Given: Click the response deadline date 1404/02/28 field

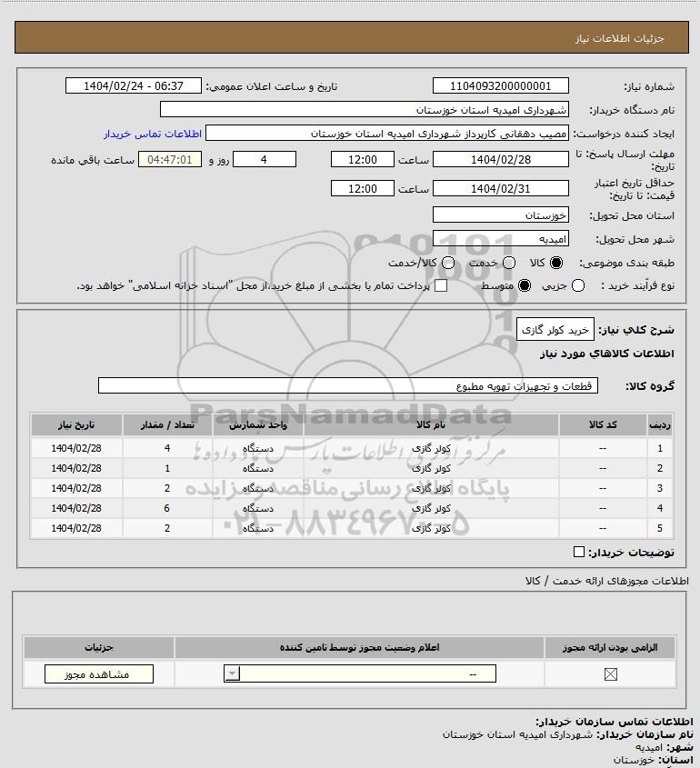Looking at the screenshot, I should pos(501,160).
